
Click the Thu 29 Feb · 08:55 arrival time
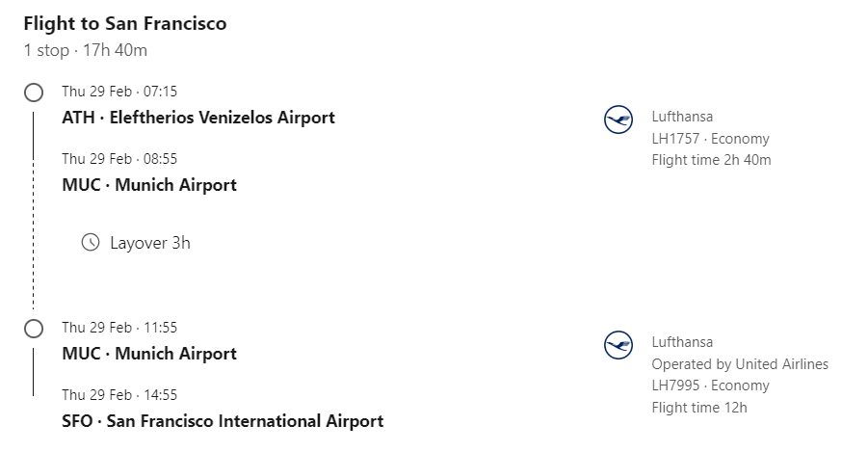[x=119, y=159]
